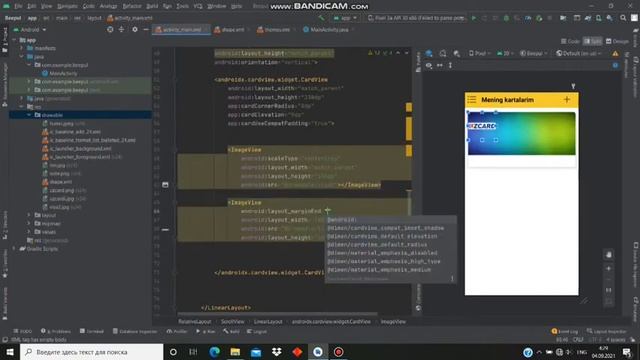Open the Terminal tool window
The image size is (640, 360).
tap(92, 331)
